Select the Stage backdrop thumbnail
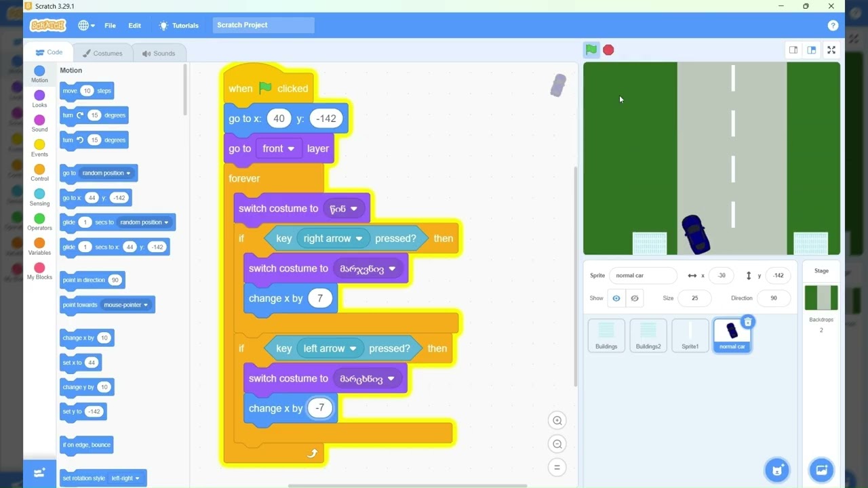Screen dimensions: 868x488 [x=821, y=298]
